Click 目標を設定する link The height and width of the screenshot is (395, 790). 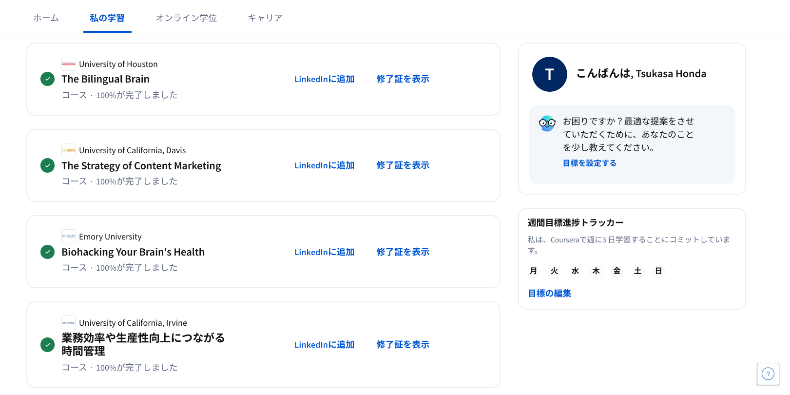pyautogui.click(x=589, y=163)
